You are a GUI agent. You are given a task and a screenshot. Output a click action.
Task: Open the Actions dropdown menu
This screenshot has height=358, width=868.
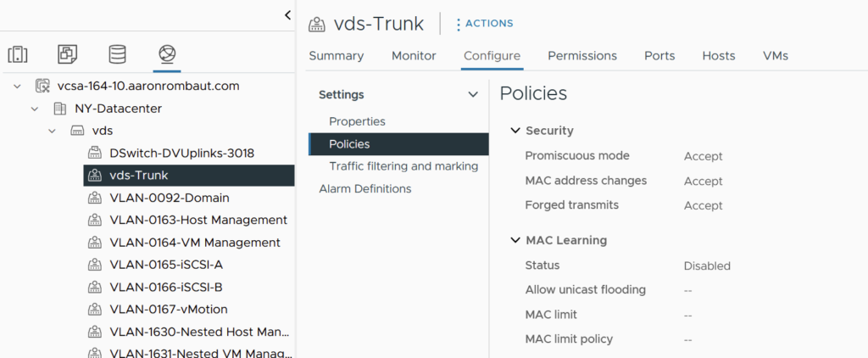[x=484, y=24]
